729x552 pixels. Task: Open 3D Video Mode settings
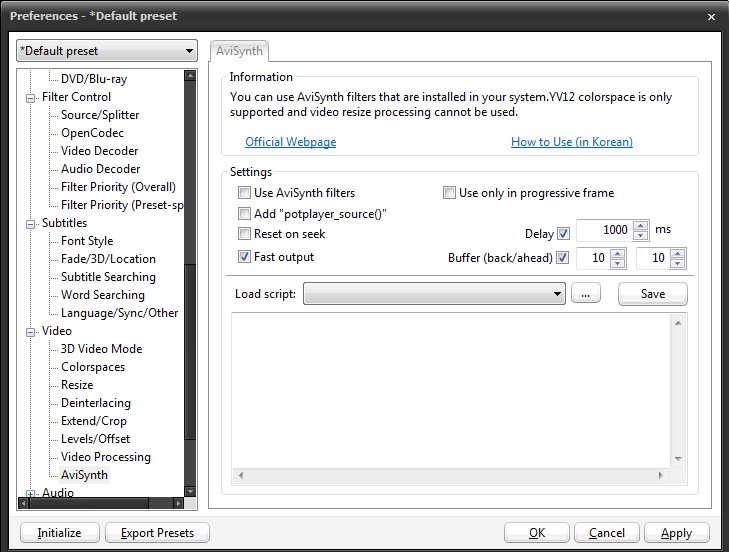pos(101,349)
